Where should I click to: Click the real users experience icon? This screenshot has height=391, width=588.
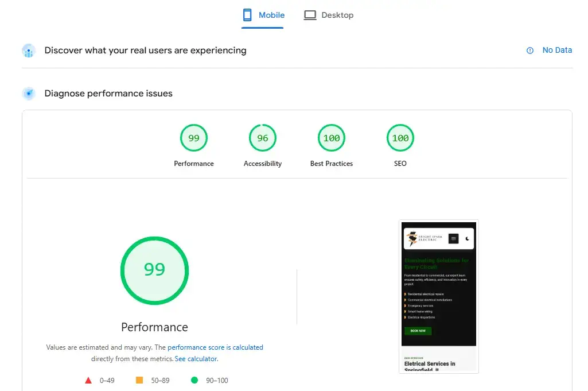(x=29, y=51)
